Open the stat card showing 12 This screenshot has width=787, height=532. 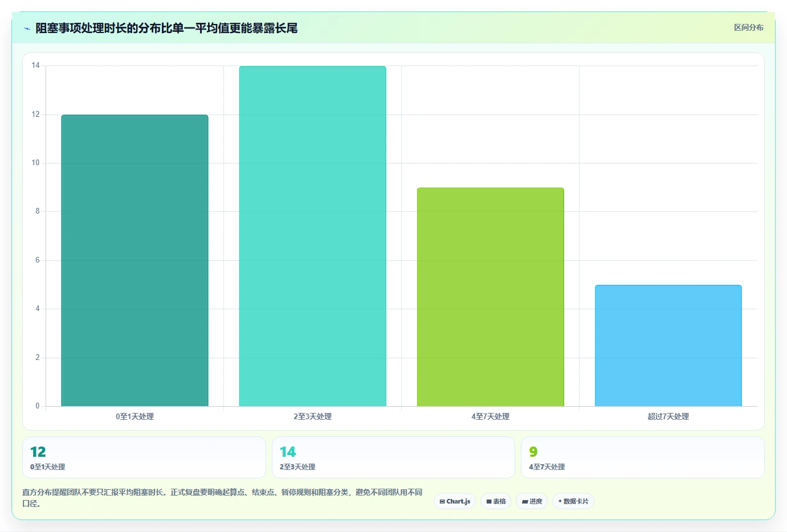144,457
